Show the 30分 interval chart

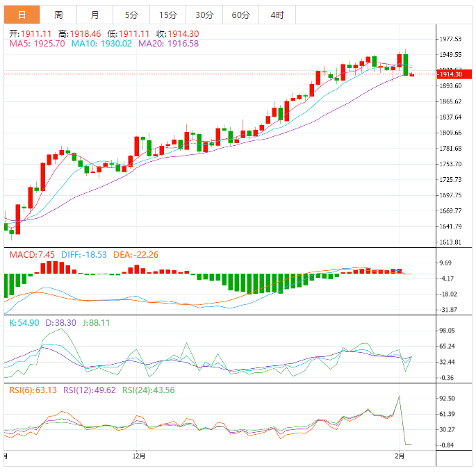204,15
